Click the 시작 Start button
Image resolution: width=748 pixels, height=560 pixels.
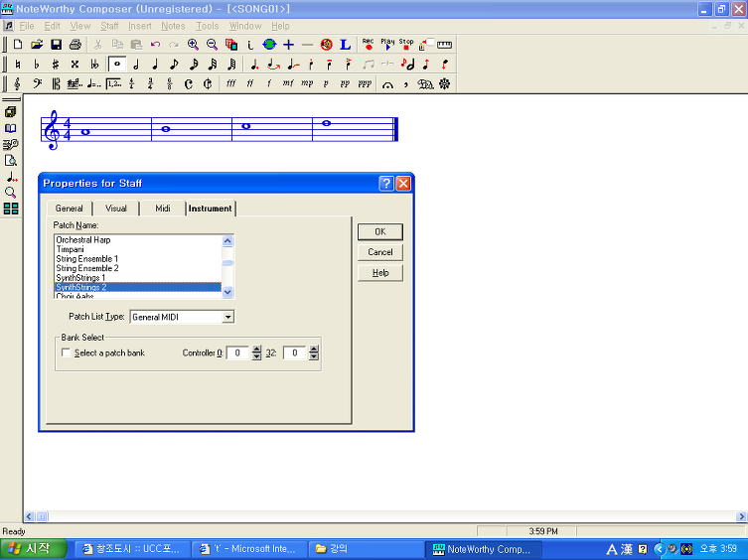[33, 549]
